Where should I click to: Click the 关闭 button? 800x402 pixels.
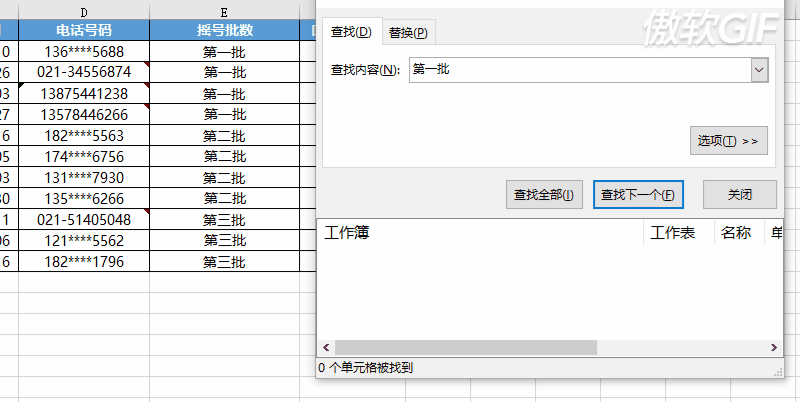pos(740,194)
